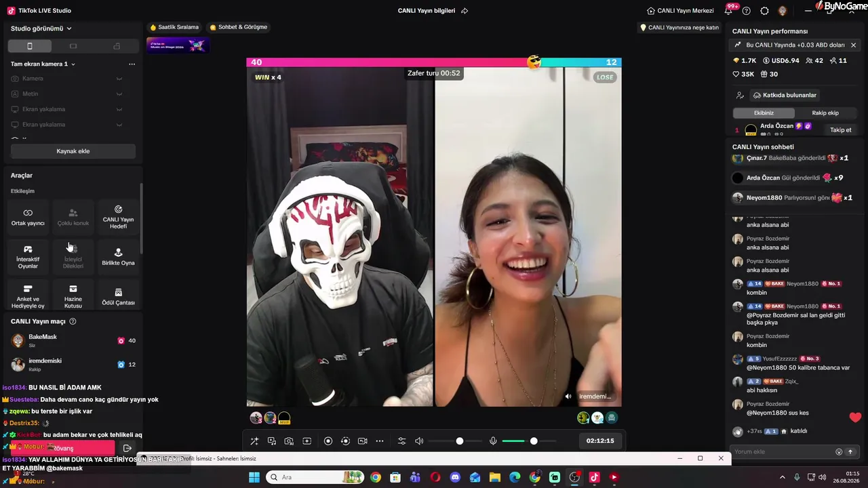Open the Saatlik Sıralama tab
This screenshot has width=868, height=488.
pos(174,27)
